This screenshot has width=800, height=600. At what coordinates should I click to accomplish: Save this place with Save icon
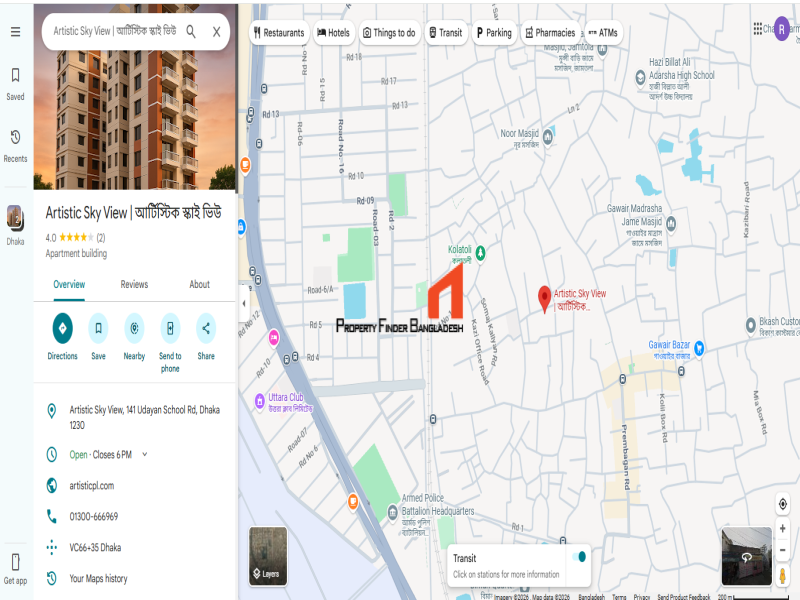point(98,328)
